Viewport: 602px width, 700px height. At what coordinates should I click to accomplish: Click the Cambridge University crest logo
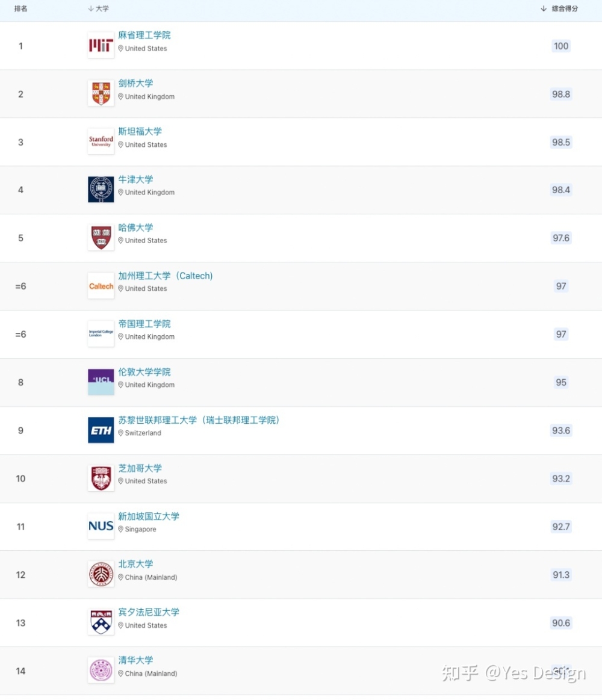101,94
